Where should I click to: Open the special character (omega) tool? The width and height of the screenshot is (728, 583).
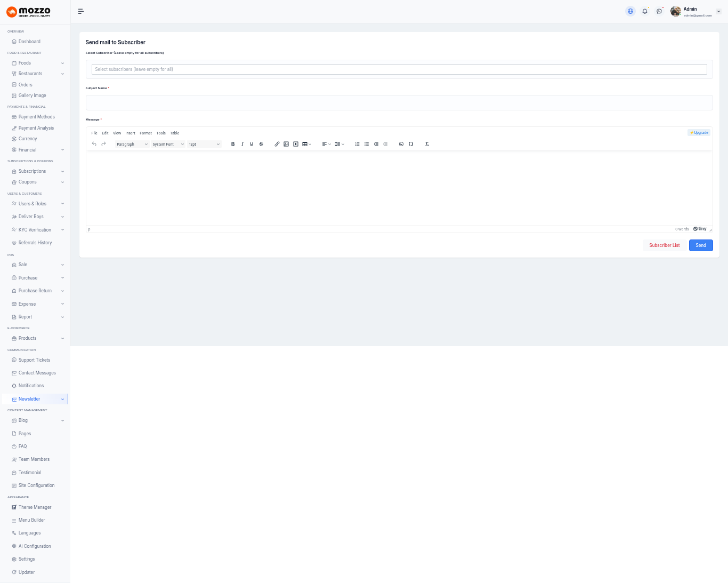click(411, 144)
